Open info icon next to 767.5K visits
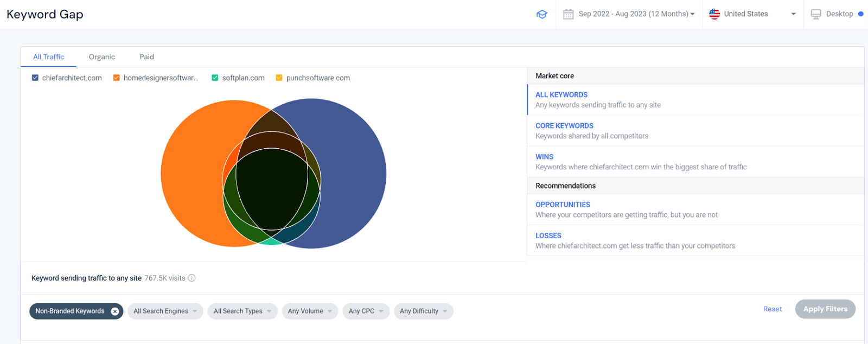Image resolution: width=868 pixels, height=344 pixels. [x=192, y=278]
